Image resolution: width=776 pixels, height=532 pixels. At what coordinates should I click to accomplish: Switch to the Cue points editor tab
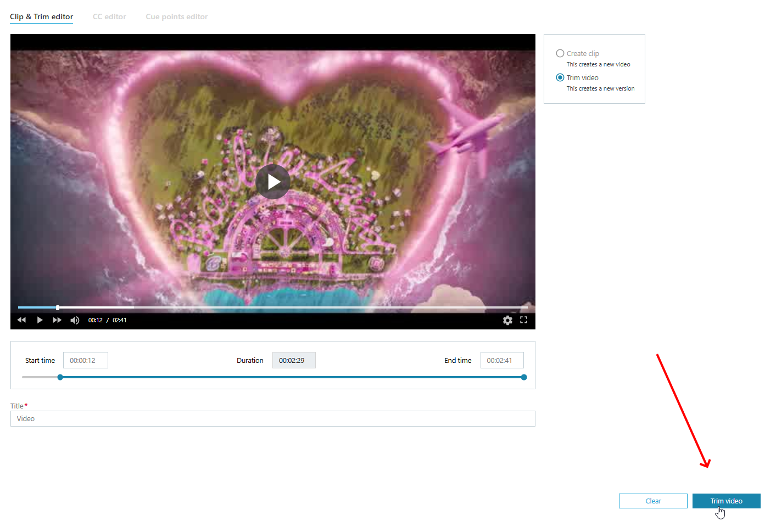(177, 16)
